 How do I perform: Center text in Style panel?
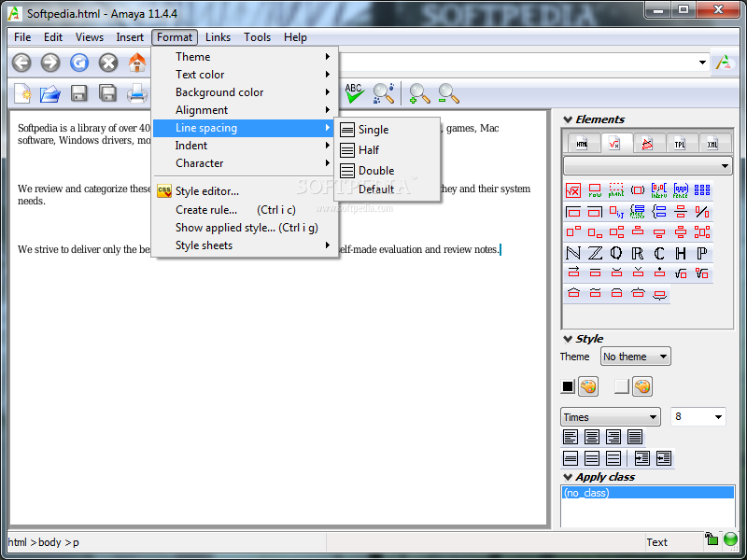point(592,436)
